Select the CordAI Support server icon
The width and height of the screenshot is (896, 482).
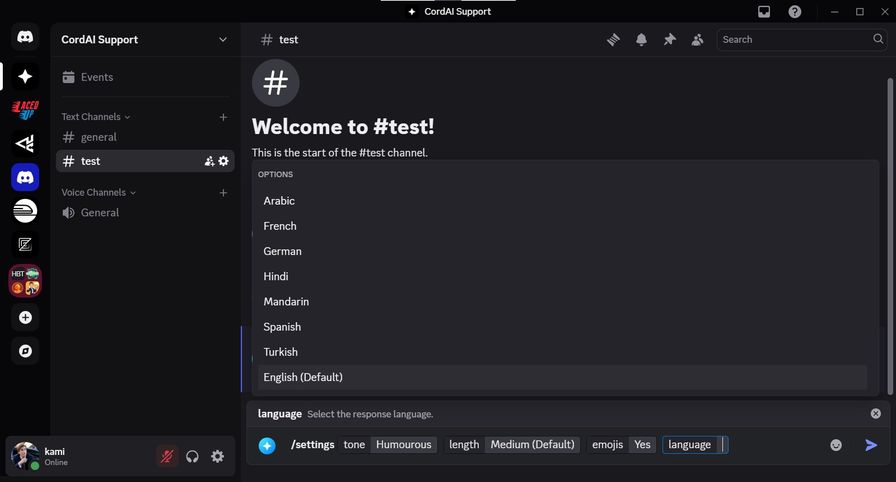click(25, 76)
